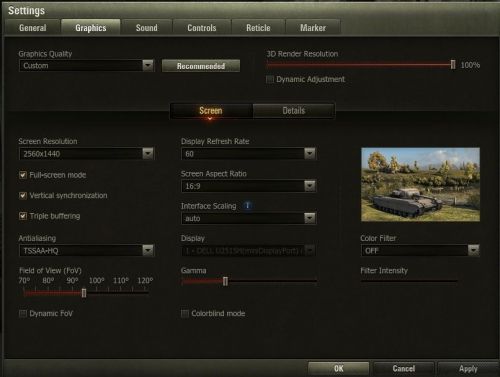This screenshot has width=500, height=377.
Task: Switch to the General tab
Action: click(x=32, y=28)
